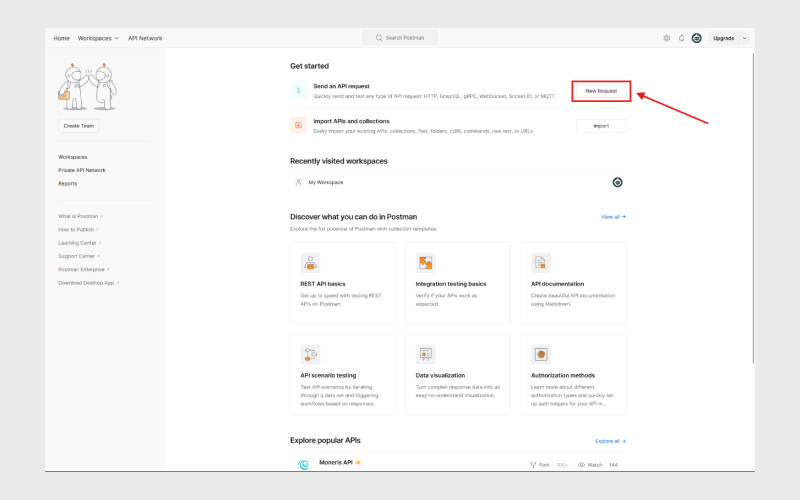Open the Learning Center sidebar link
Image resolution: width=800 pixels, height=500 pixels.
pyautogui.click(x=79, y=242)
